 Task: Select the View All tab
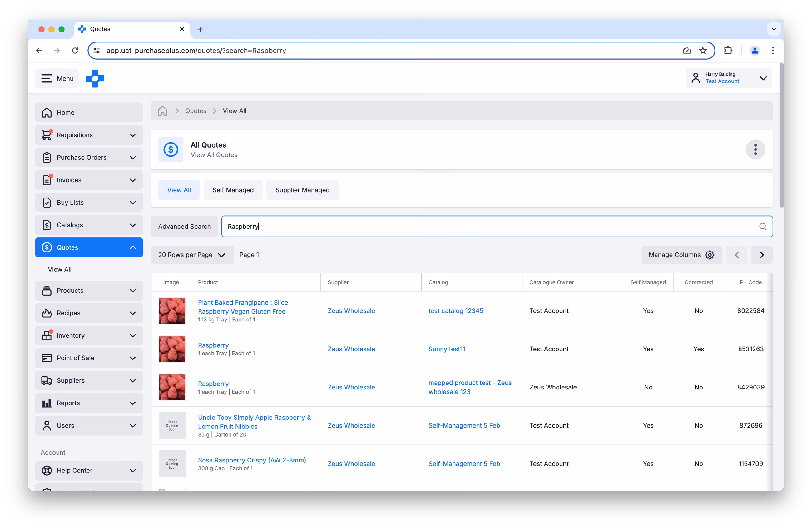(x=179, y=190)
